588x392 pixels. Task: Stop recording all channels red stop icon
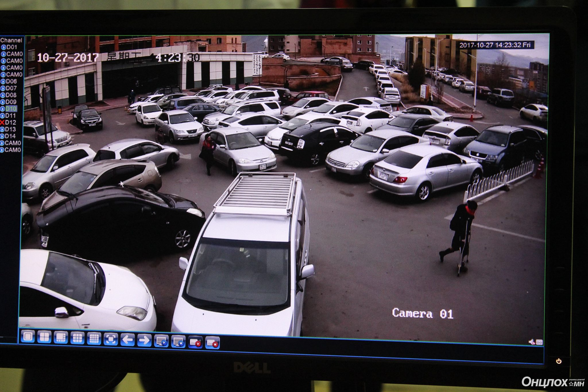[x=212, y=343]
